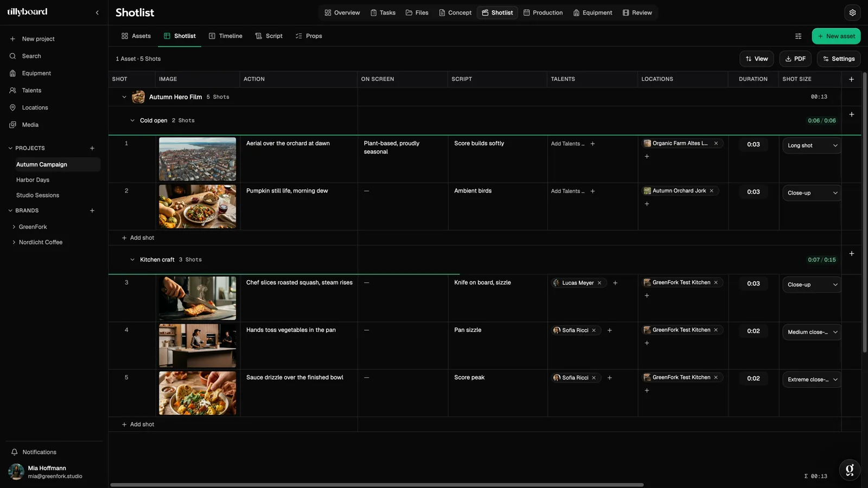The height and width of the screenshot is (488, 868).
Task: Open shotlist Settings button
Action: click(x=839, y=59)
